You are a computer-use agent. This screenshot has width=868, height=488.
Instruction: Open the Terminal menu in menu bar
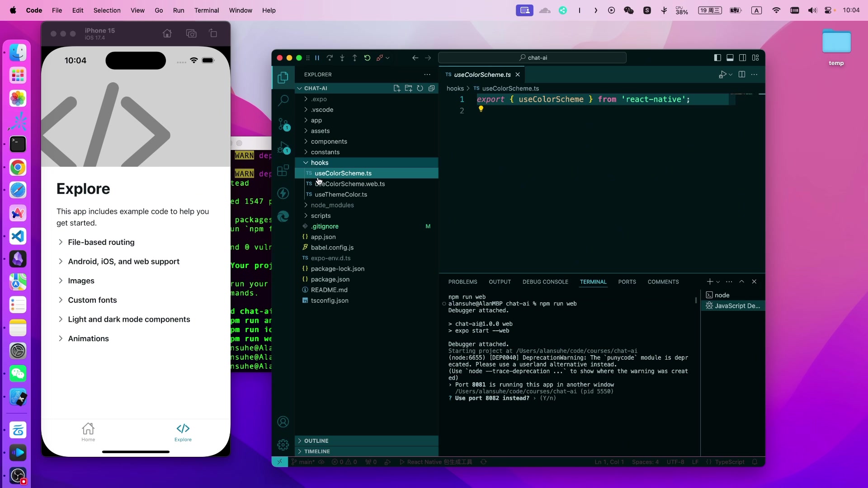tap(207, 10)
